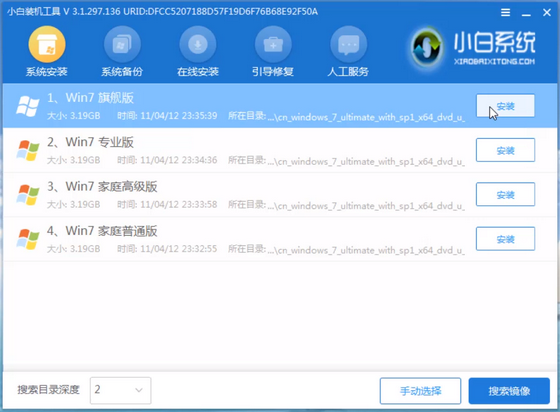Click the timestamp 11/04/12 23:35:39
560x412 pixels.
[179, 116]
